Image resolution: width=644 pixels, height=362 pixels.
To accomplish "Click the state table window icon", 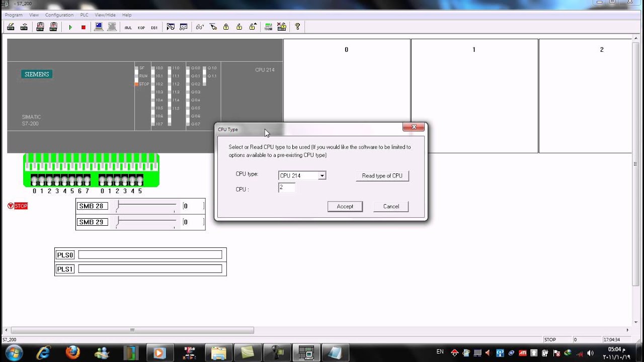I will 171,27.
